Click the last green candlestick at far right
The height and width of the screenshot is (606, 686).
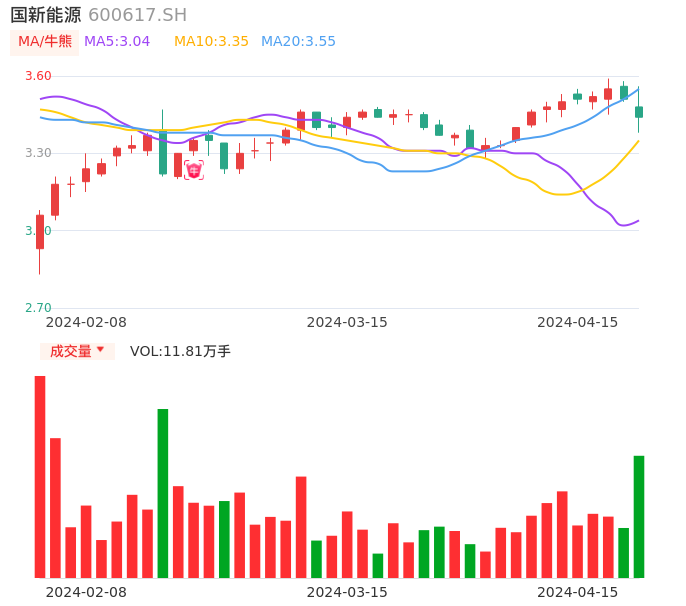pyautogui.click(x=639, y=112)
